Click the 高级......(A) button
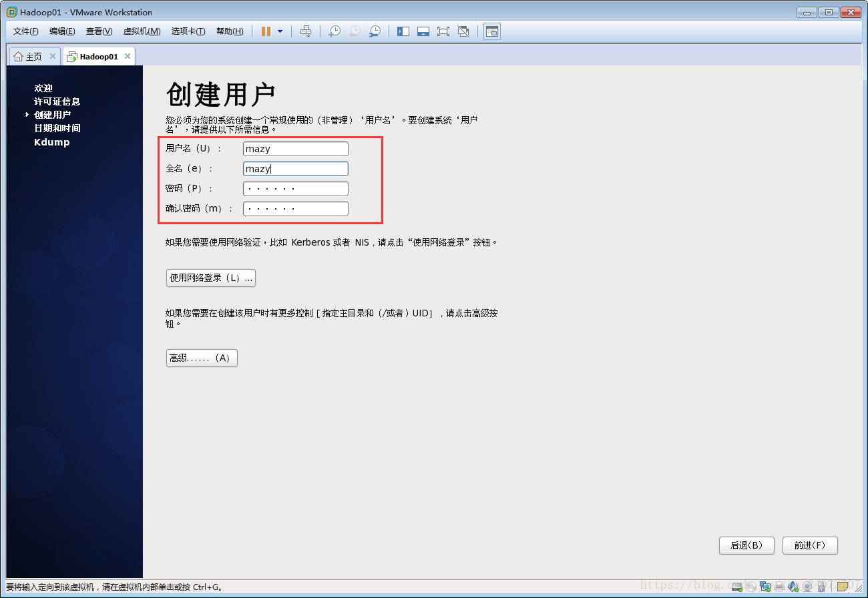 202,358
